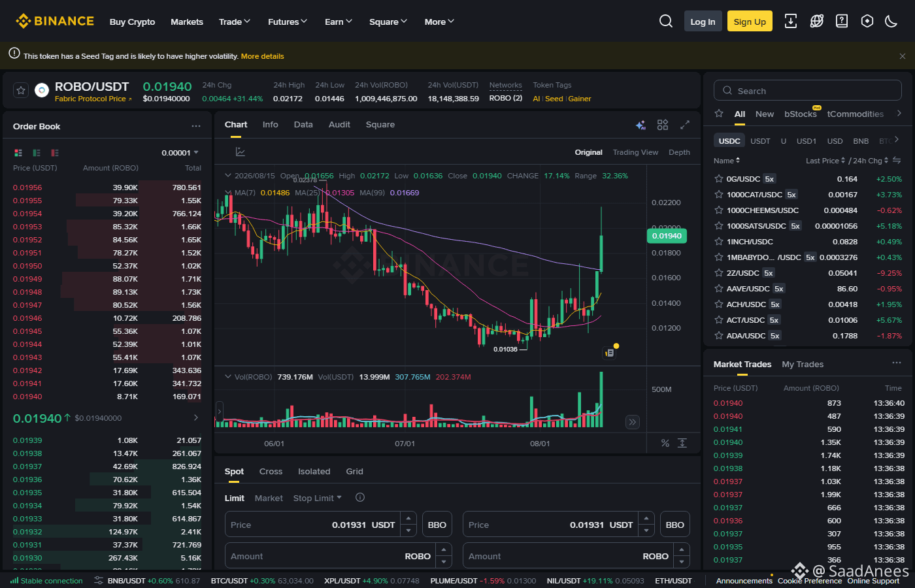Click the Log In button
Image resolution: width=915 pixels, height=588 pixels.
tap(703, 22)
